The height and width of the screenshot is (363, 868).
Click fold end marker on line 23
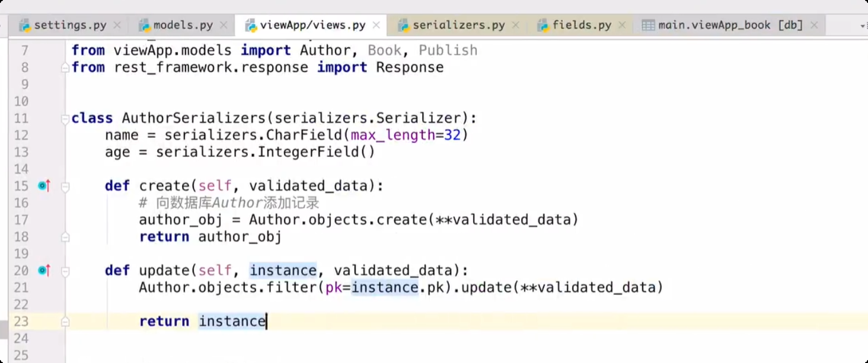point(65,322)
